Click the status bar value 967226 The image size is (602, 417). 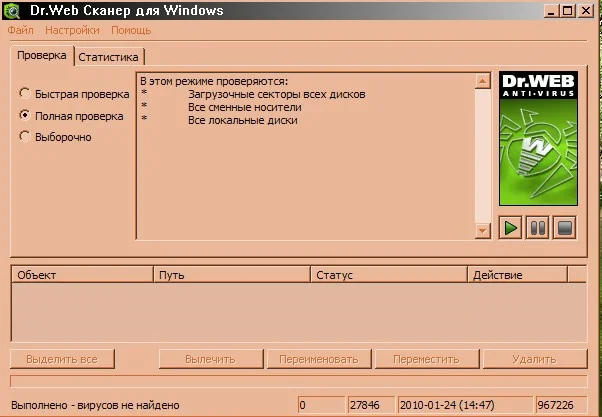(561, 405)
